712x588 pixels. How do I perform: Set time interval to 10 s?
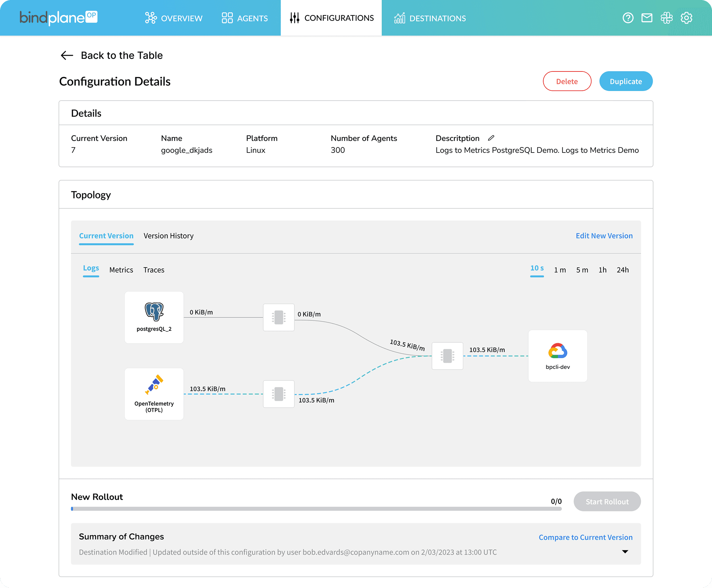coord(537,269)
